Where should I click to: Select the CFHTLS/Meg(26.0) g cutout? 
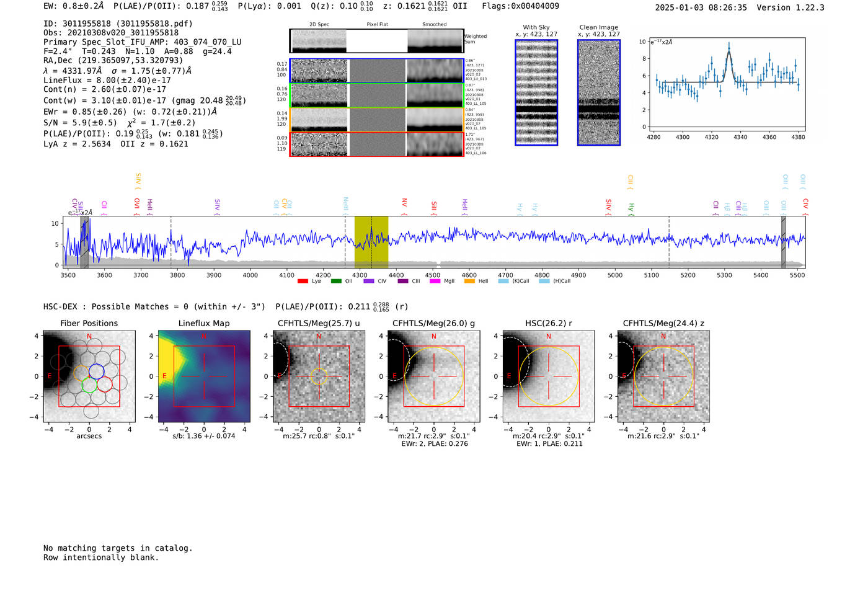(433, 376)
